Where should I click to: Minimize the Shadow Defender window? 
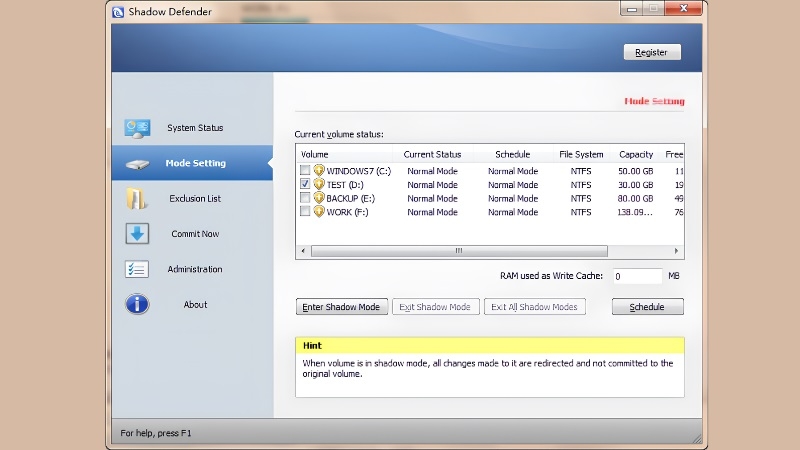click(x=632, y=9)
